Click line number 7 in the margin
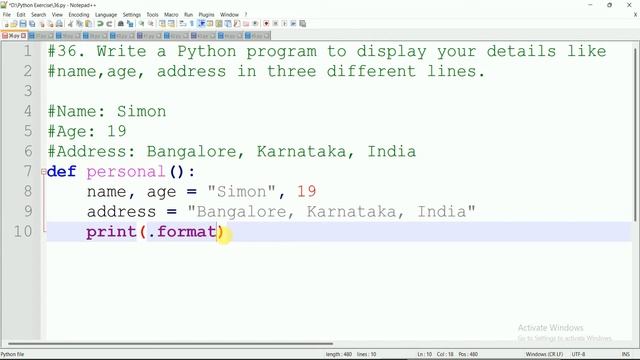Viewport: 640px width, 360px height. tap(27, 171)
